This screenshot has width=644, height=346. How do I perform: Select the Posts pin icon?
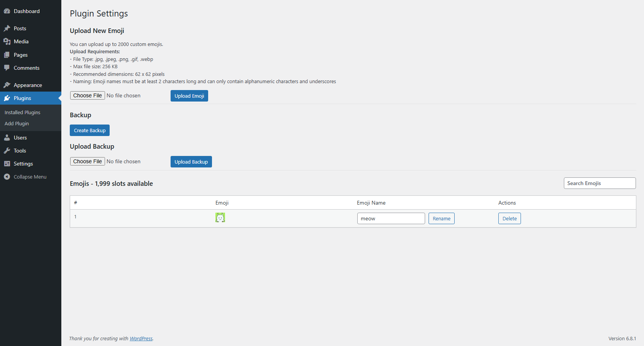point(7,28)
